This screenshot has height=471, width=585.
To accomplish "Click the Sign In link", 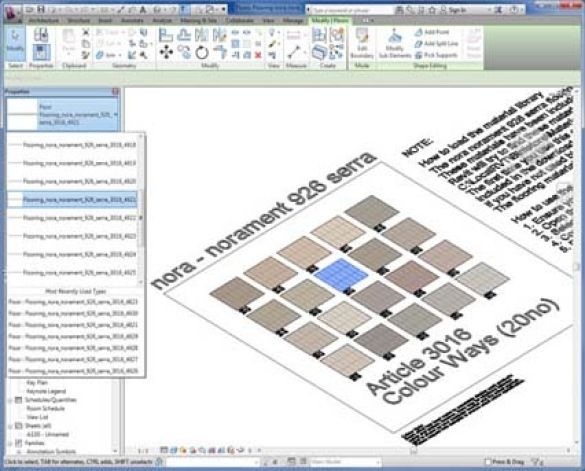I will (457, 10).
